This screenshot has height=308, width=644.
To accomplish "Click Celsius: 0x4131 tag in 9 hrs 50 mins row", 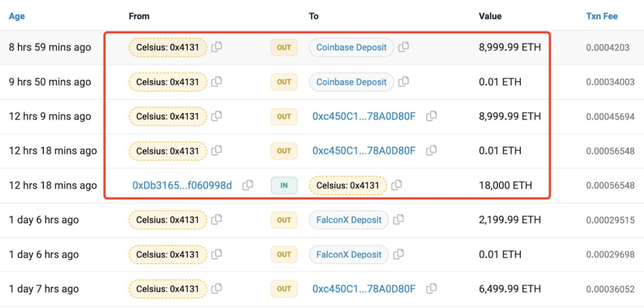I will (x=168, y=81).
